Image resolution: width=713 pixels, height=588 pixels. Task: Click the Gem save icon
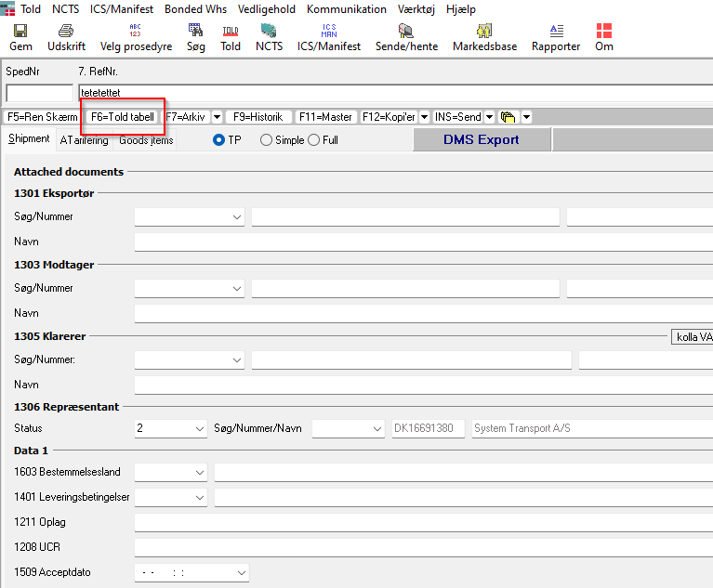[20, 31]
